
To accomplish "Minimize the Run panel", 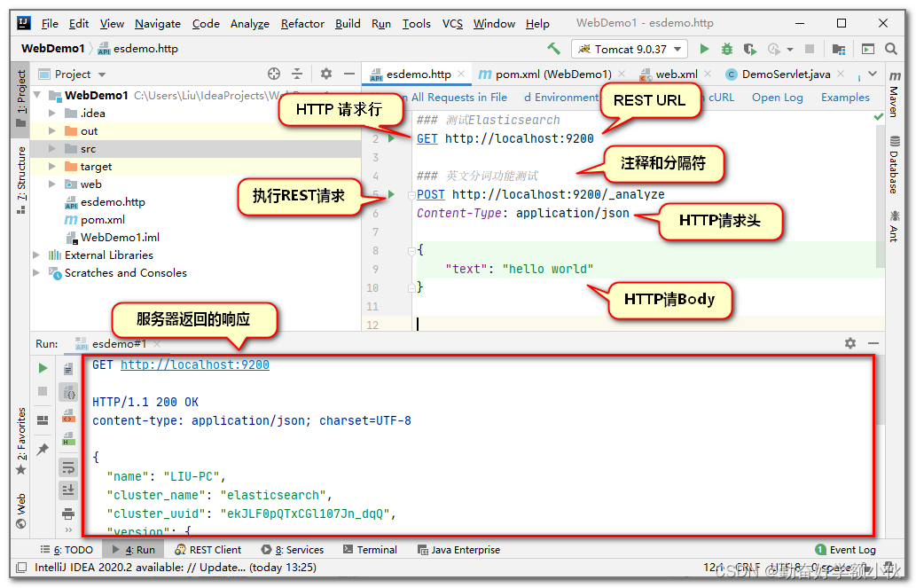I will coord(873,343).
